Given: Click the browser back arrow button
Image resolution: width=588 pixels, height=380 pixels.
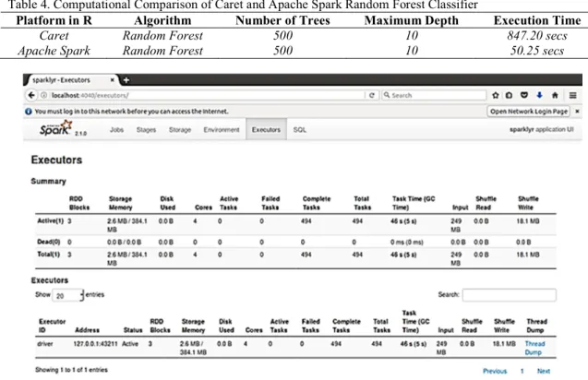Looking at the screenshot, I should 31,95.
